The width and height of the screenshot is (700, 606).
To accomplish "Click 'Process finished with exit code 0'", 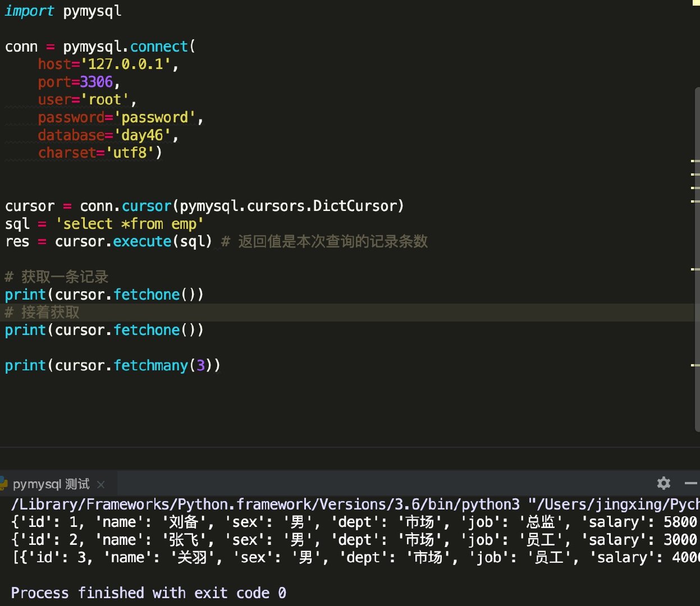I will [x=149, y=593].
